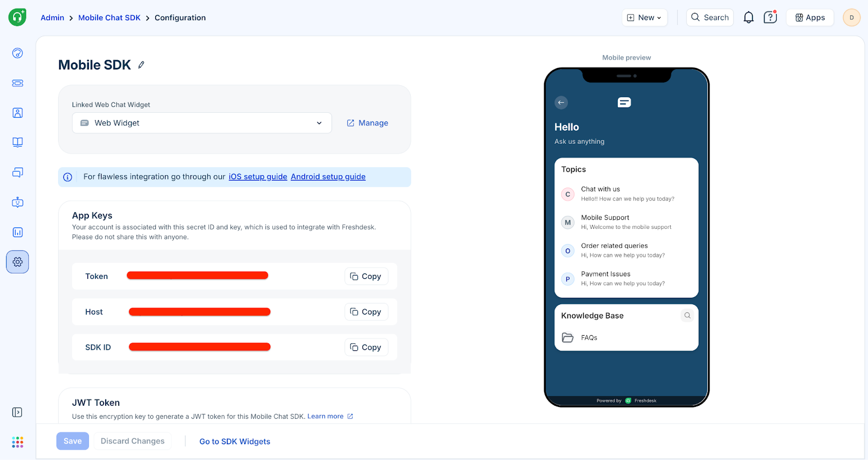The height and width of the screenshot is (460, 868).
Task: Expand the sidebar panel toggle icon
Action: click(17, 412)
